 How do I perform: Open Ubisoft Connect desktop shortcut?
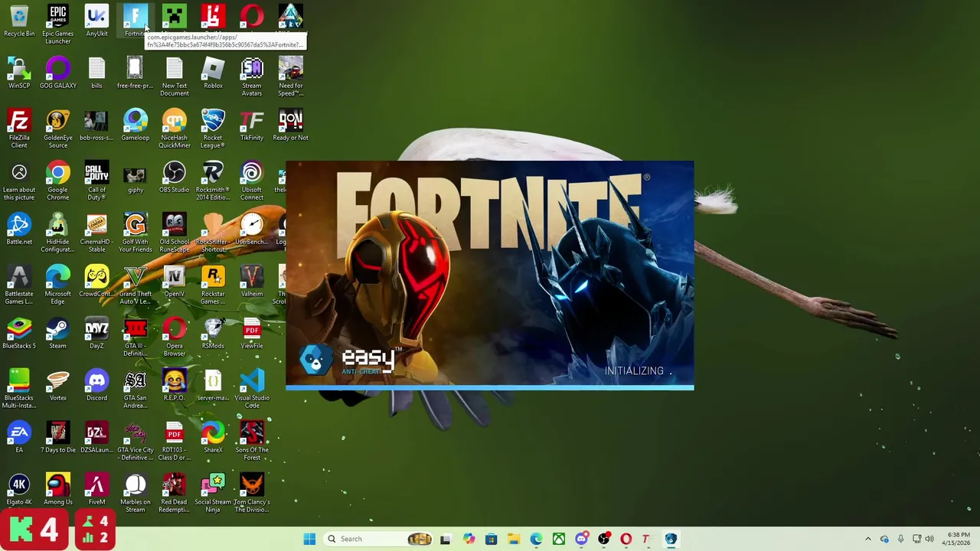(x=252, y=181)
